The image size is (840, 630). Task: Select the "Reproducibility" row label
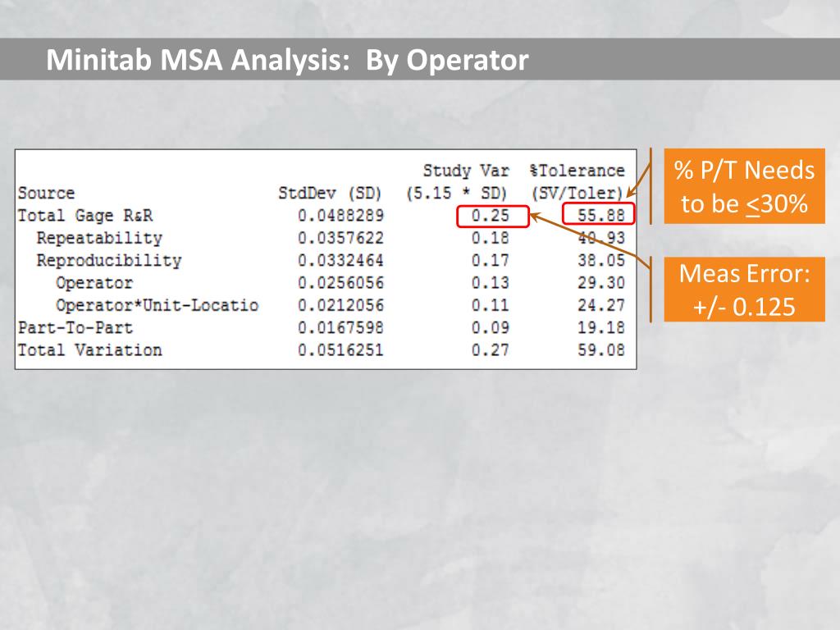coord(109,260)
